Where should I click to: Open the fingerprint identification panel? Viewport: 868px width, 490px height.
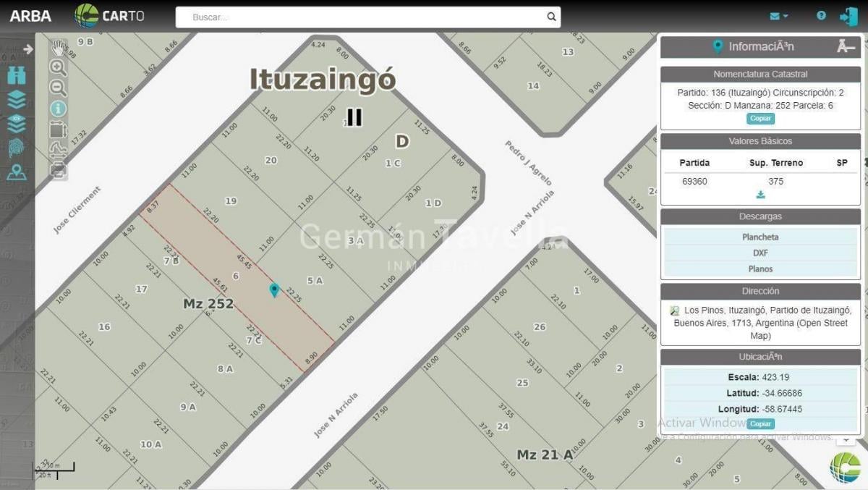point(17,148)
